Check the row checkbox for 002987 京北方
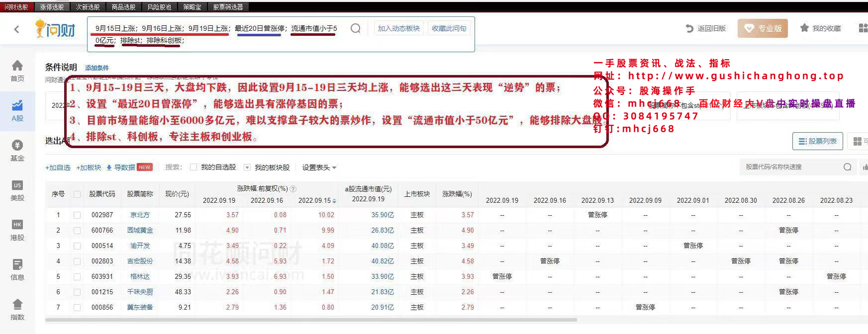 click(x=77, y=215)
